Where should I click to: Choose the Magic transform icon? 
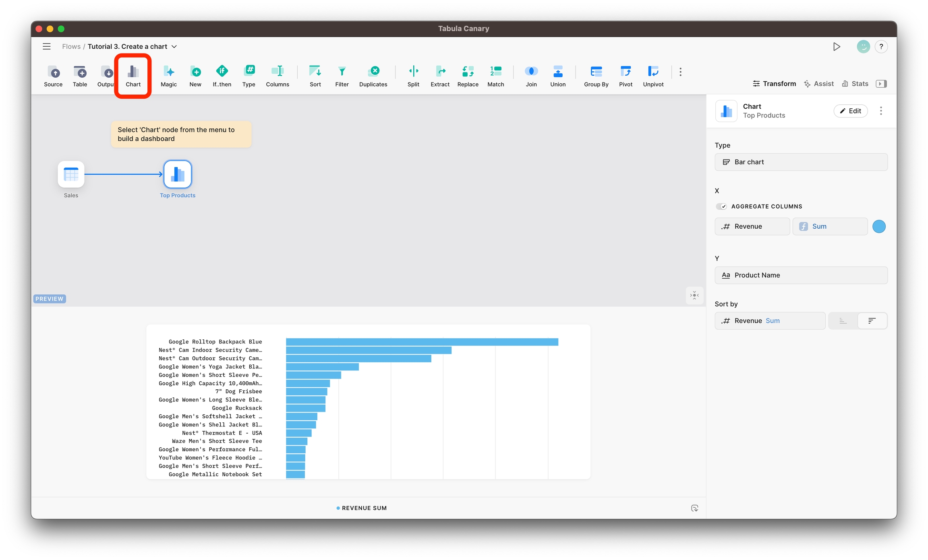coord(168,72)
